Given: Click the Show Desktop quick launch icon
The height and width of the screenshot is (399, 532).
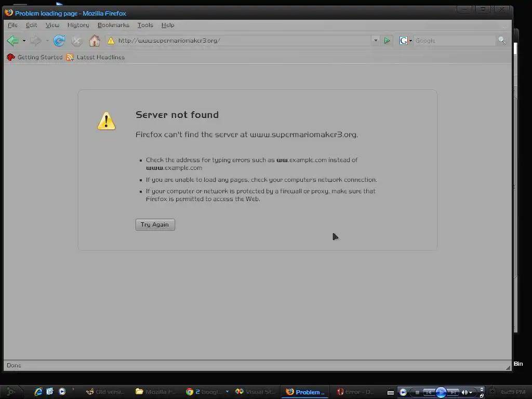Looking at the screenshot, I should (x=50, y=392).
